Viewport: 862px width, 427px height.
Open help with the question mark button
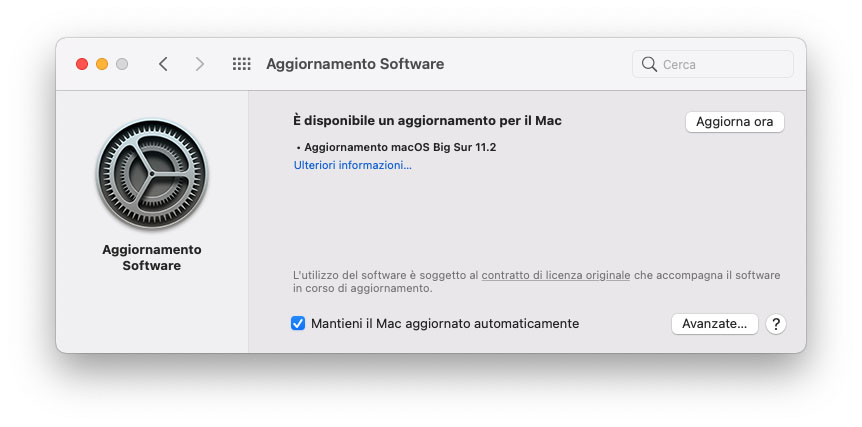(x=776, y=324)
